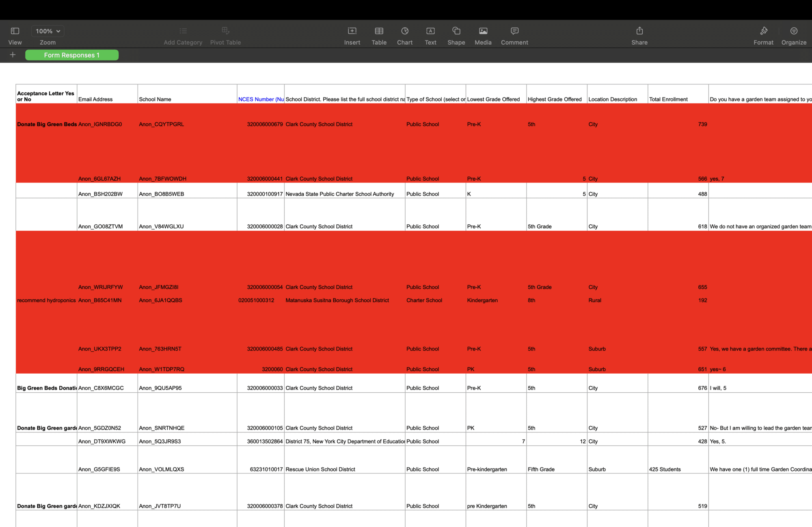Toggle the Format inspector panel

(764, 35)
